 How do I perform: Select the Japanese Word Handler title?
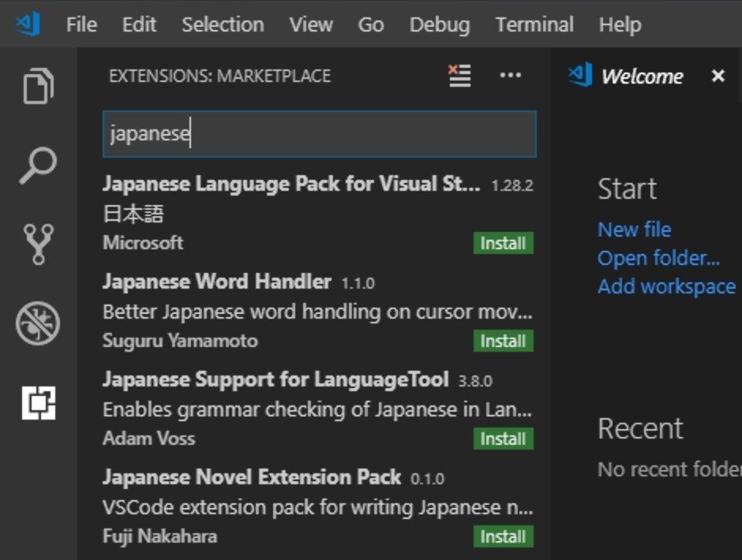tap(217, 282)
